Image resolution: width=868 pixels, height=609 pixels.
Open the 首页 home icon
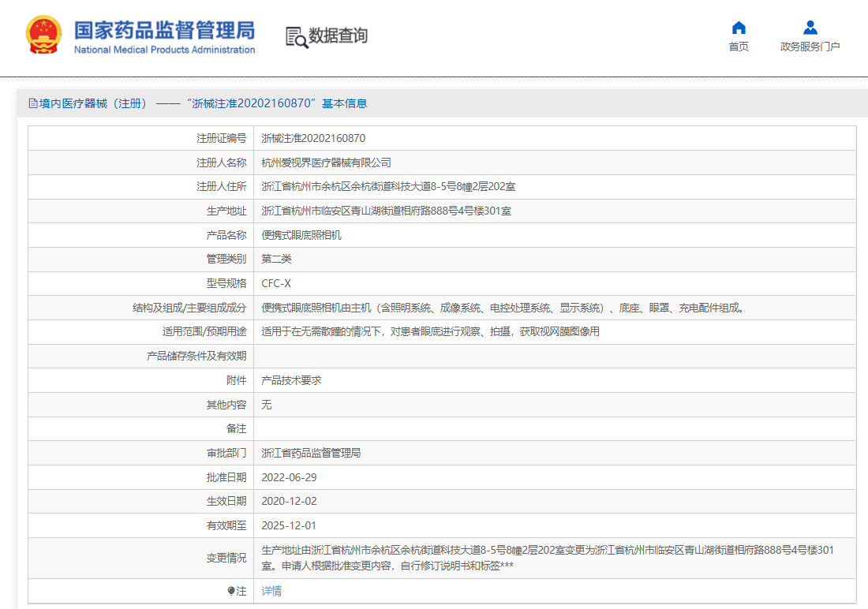(739, 28)
